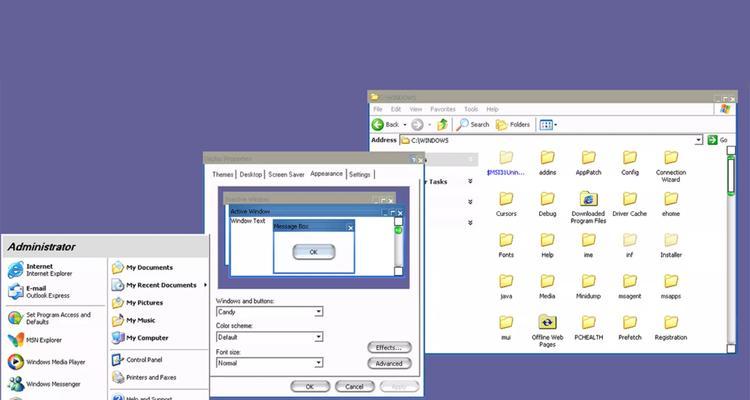
Task: Switch to Themes tab
Action: pyautogui.click(x=223, y=175)
